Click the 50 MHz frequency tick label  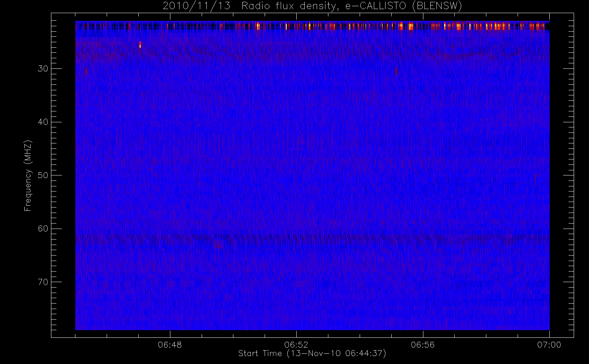click(x=43, y=175)
